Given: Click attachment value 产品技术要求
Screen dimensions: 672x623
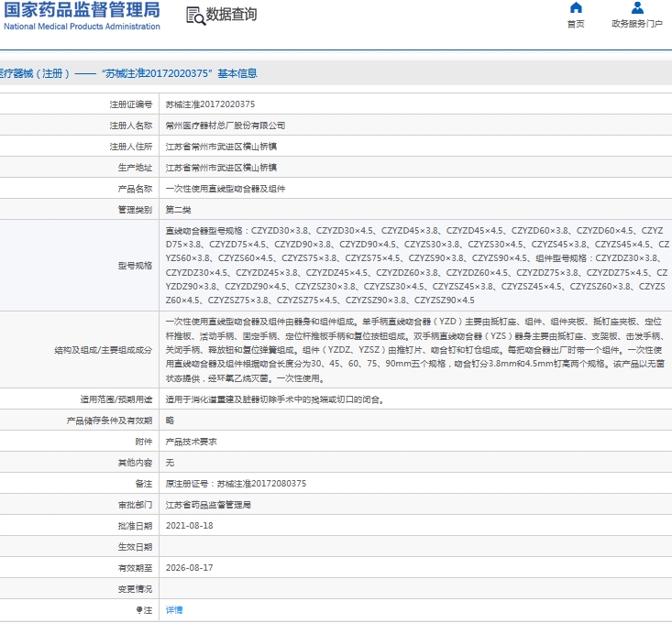Looking at the screenshot, I should tap(191, 442).
